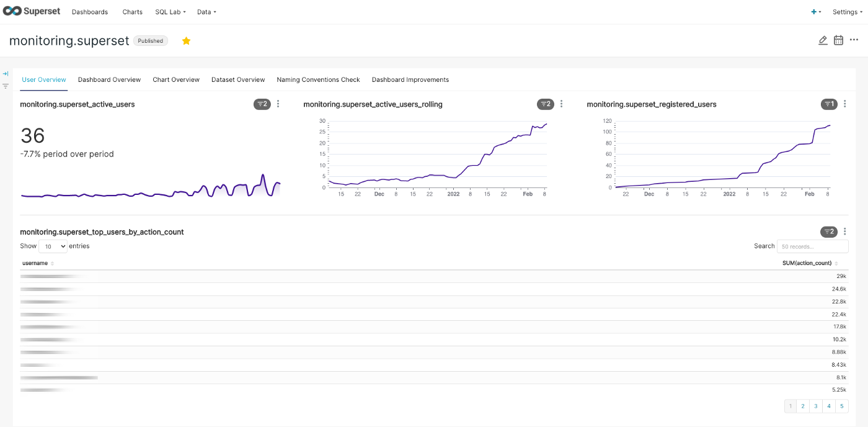Expand the left filter bar arrow
868x427 pixels.
pyautogui.click(x=6, y=74)
